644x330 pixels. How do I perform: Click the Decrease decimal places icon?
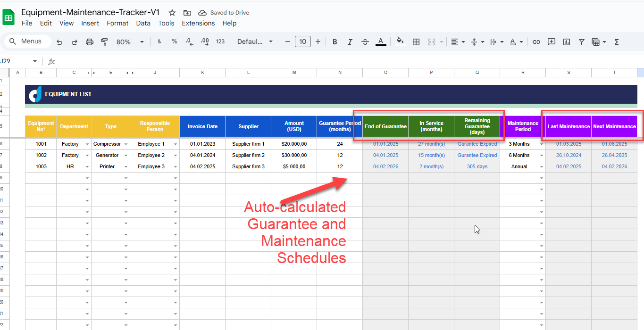(x=189, y=41)
